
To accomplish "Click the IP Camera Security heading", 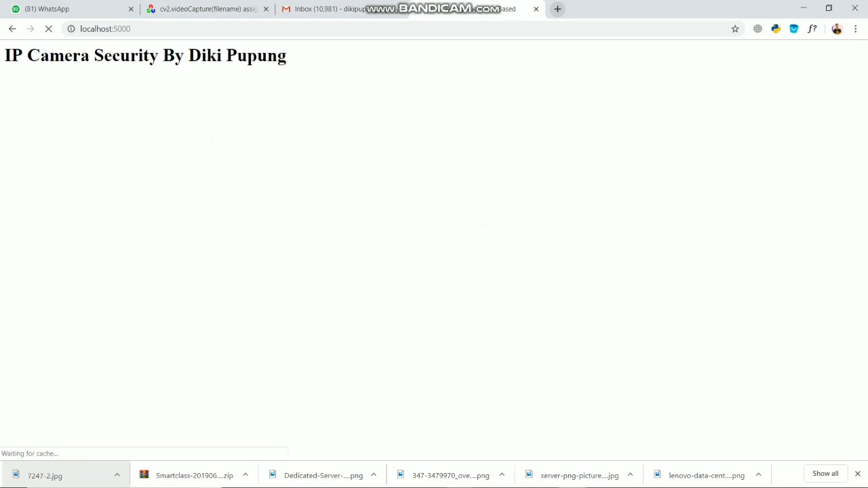I will [145, 56].
